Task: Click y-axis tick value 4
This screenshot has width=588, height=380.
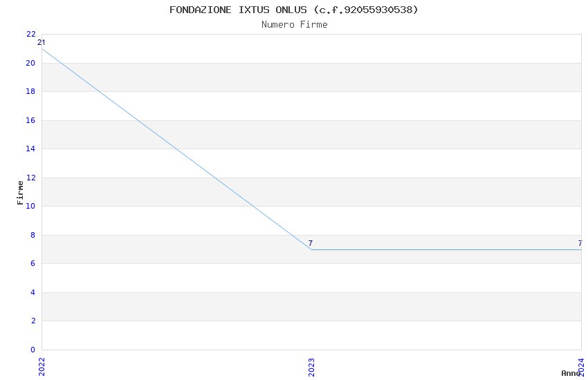Action: (33, 292)
